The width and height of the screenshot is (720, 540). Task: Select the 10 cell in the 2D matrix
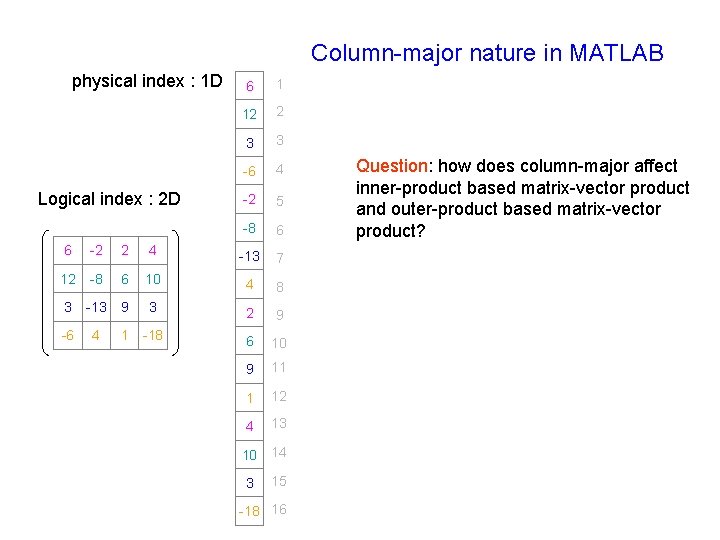[x=152, y=279]
